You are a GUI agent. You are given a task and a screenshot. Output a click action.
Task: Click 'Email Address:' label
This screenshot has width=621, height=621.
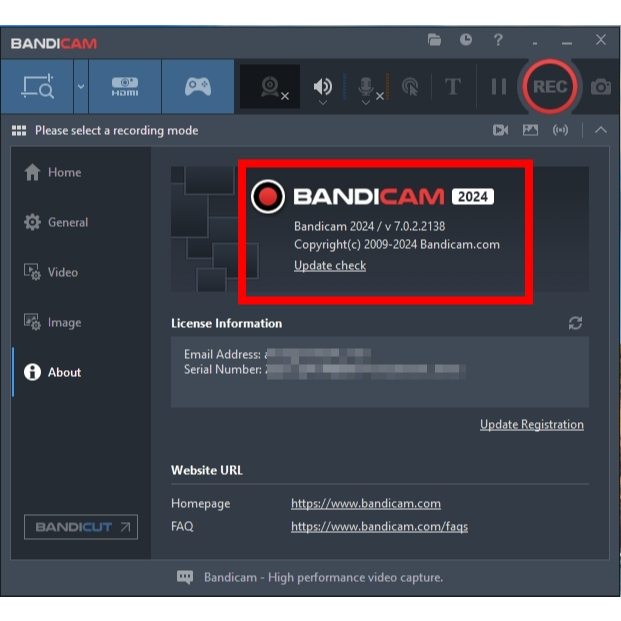click(x=222, y=354)
